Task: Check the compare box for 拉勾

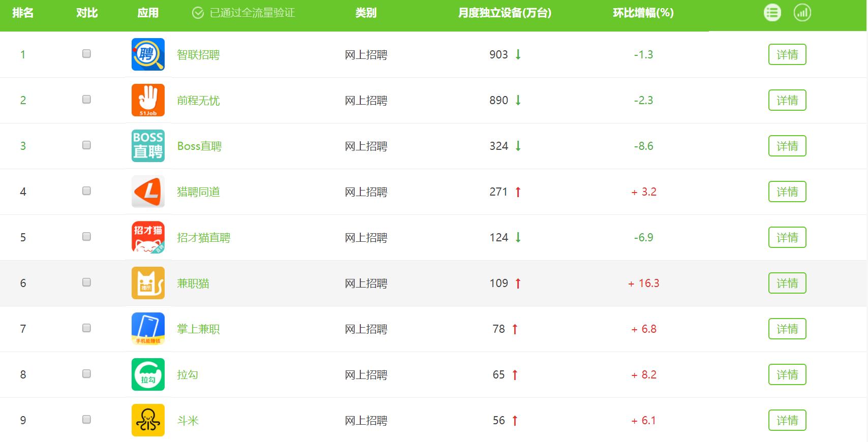Action: coord(86,373)
